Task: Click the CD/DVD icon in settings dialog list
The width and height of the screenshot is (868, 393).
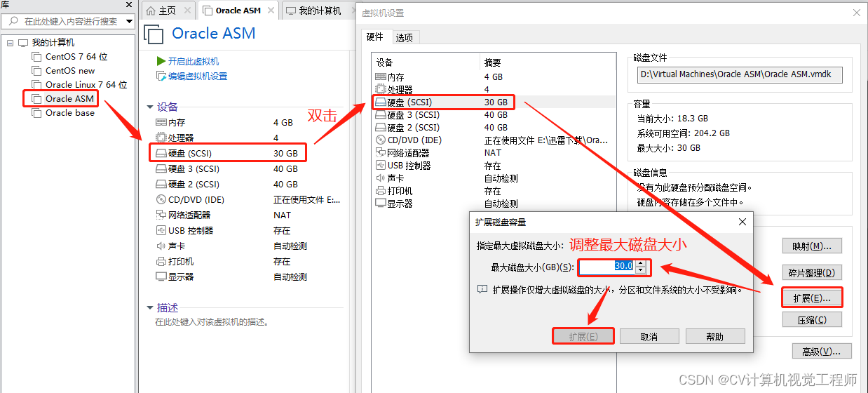Action: (x=381, y=140)
